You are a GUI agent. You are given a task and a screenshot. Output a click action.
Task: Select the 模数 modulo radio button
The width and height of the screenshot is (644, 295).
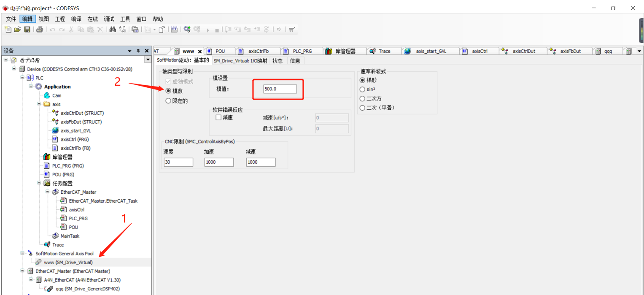coord(169,91)
